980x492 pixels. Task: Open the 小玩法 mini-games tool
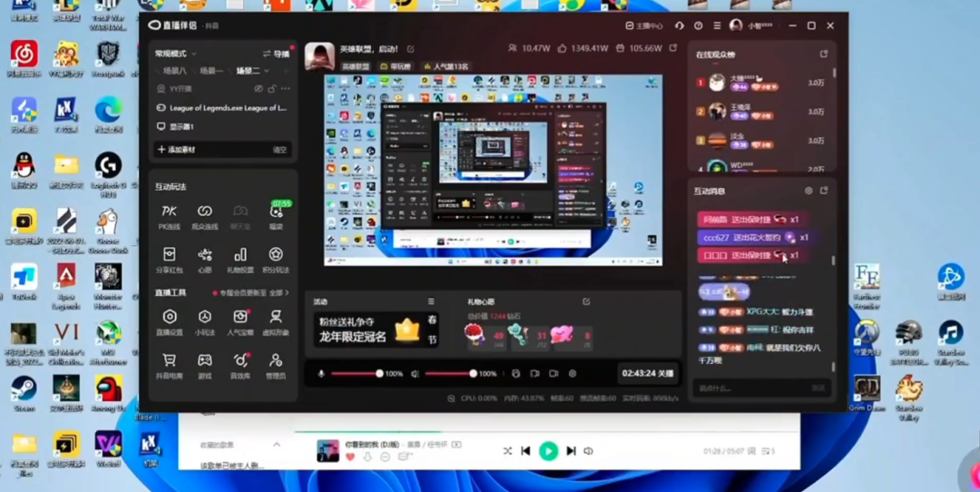coord(204,322)
